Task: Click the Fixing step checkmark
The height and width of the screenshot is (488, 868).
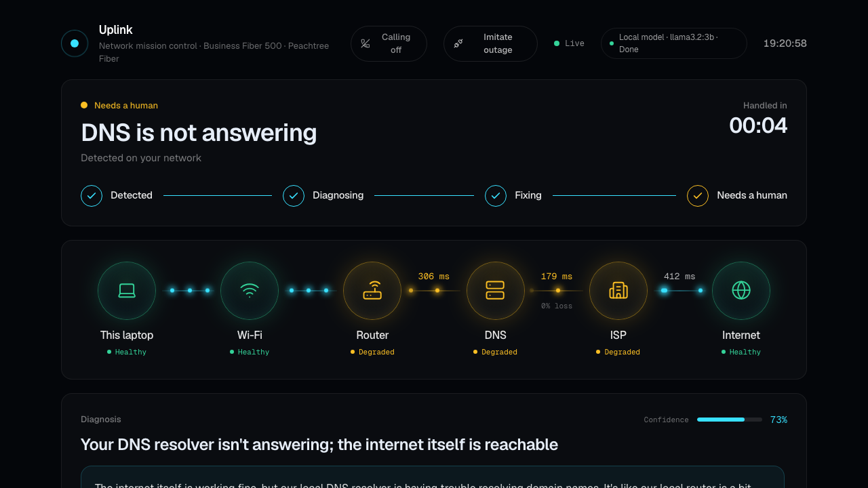Action: (496, 196)
